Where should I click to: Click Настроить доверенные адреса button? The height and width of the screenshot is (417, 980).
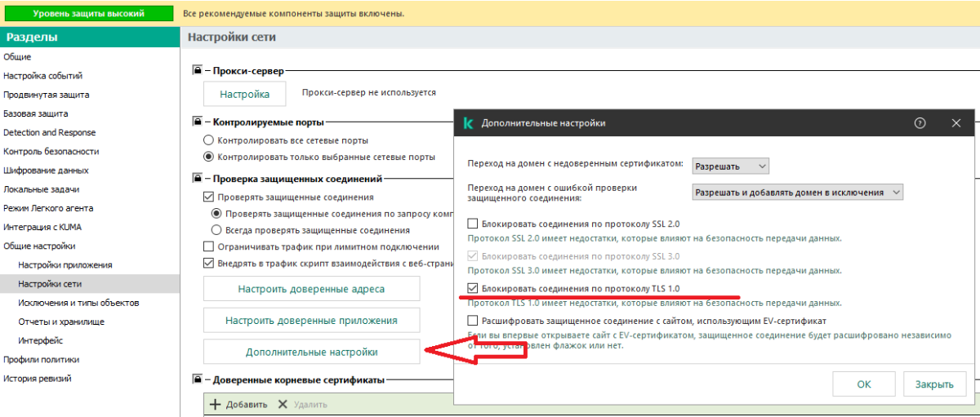311,289
